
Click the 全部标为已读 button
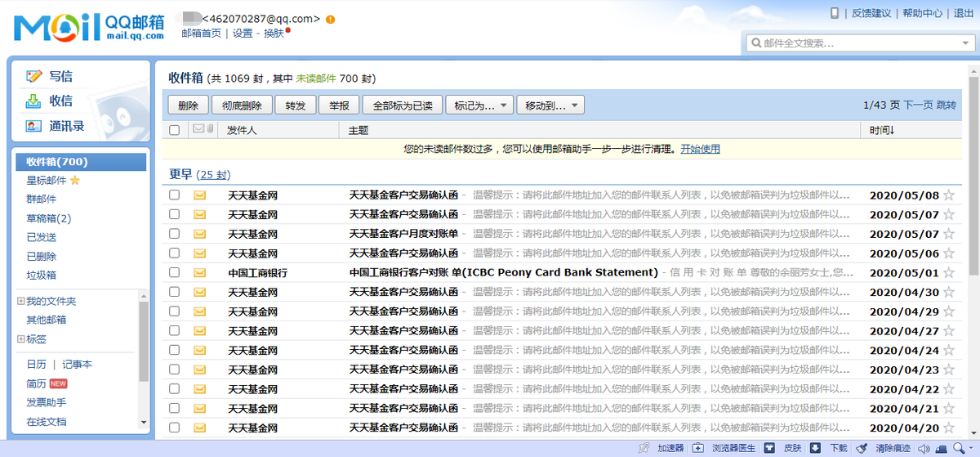point(401,105)
